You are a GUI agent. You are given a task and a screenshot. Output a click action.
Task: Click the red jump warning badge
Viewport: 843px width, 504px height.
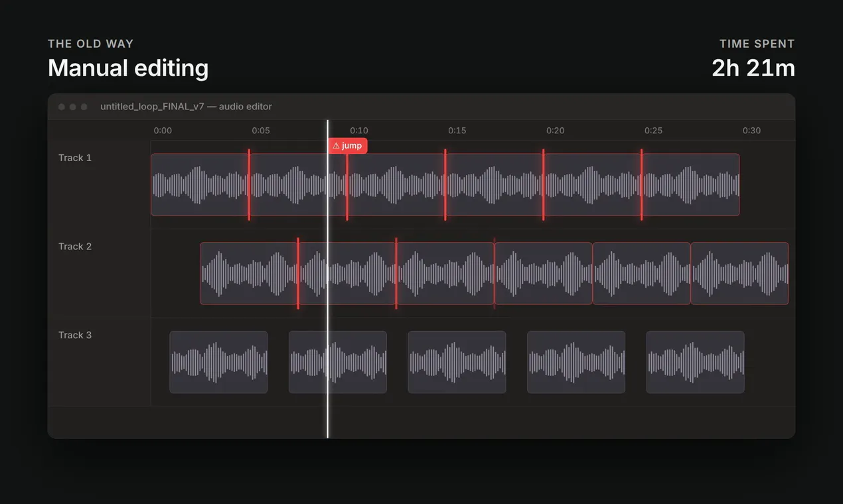click(x=348, y=146)
